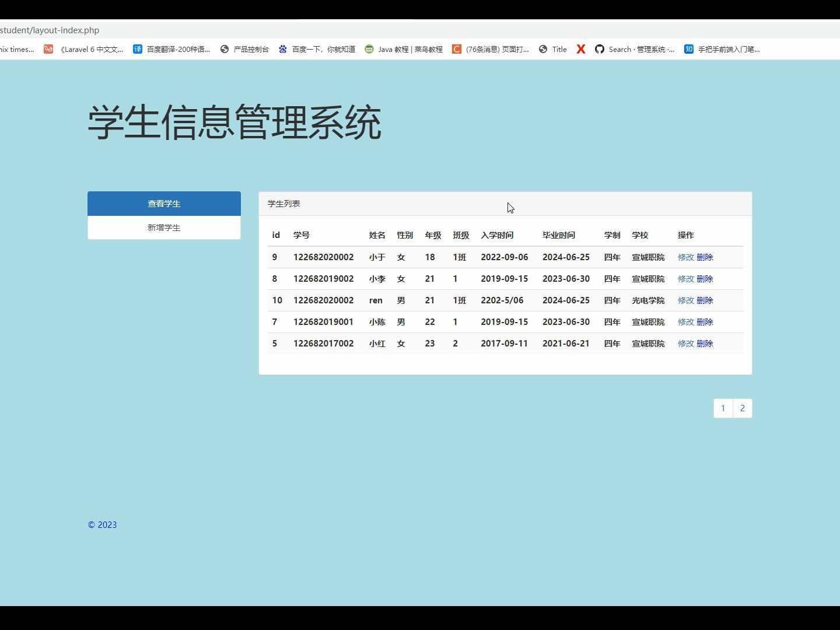
Task: Click the X bookmark icon
Action: pos(580,49)
